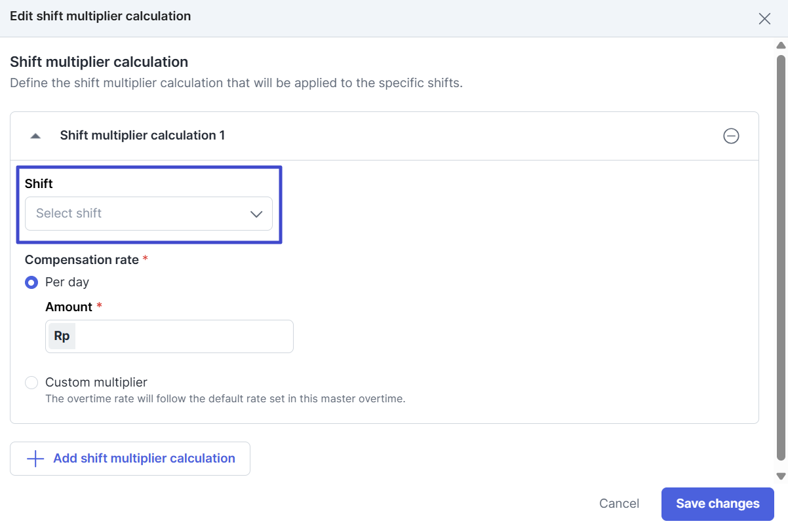Click the plus icon to add calculation

point(35,459)
